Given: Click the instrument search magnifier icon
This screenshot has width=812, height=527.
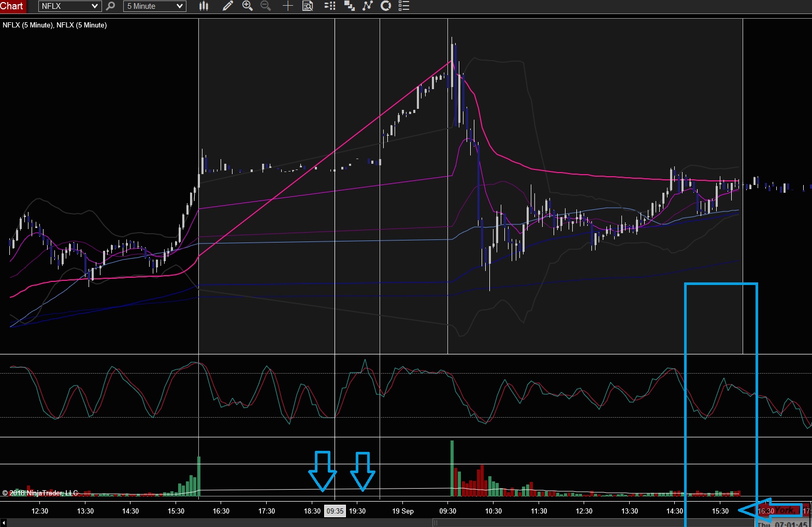Looking at the screenshot, I should coord(110,6).
